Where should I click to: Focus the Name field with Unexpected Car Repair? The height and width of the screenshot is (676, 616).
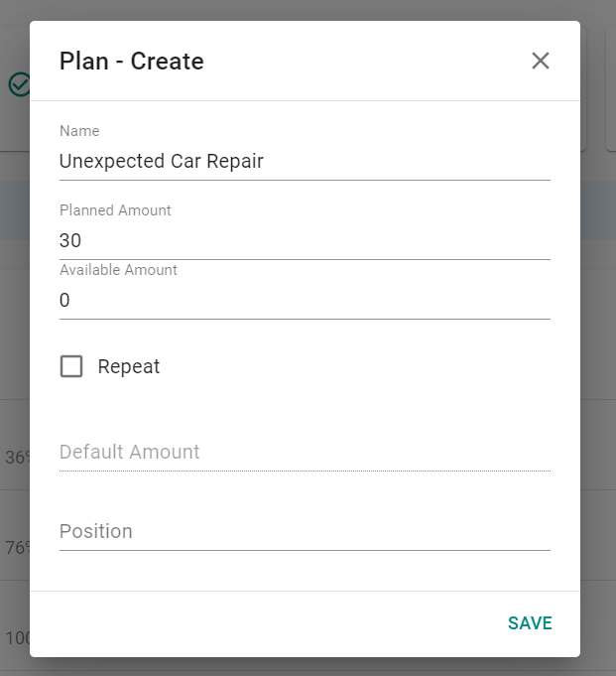305,161
